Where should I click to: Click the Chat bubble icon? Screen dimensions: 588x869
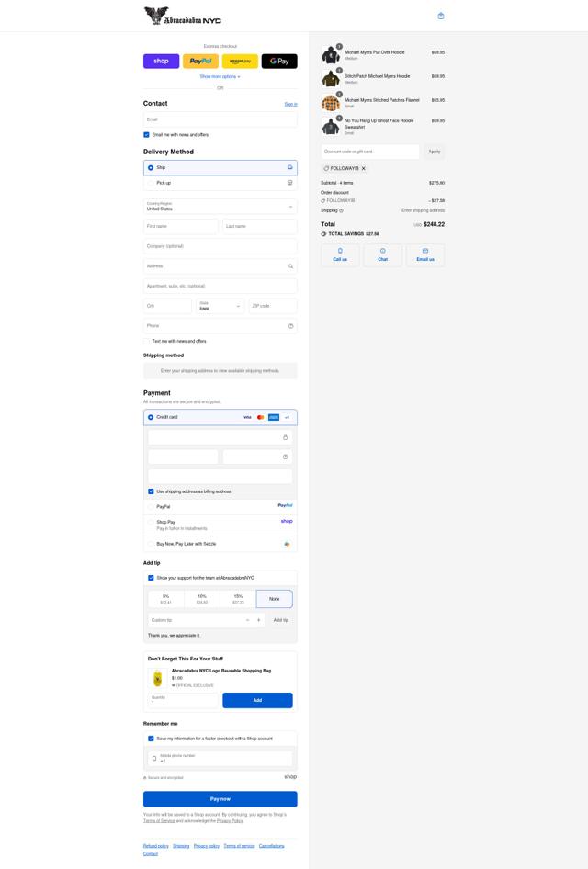coord(382,251)
